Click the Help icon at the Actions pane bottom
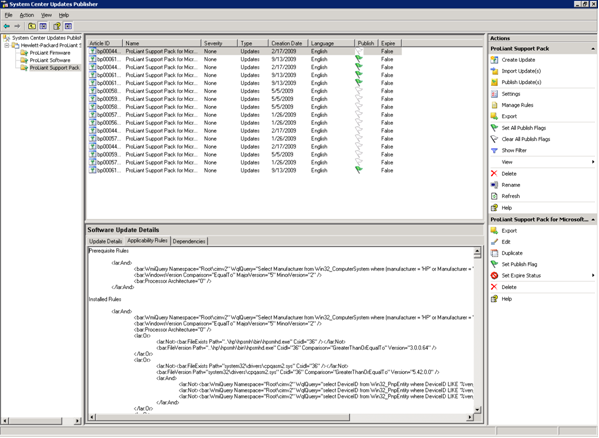 (x=494, y=299)
